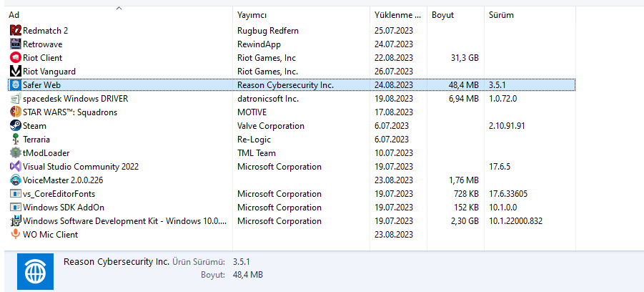Click the Redmatch 2 app icon

tap(16, 30)
